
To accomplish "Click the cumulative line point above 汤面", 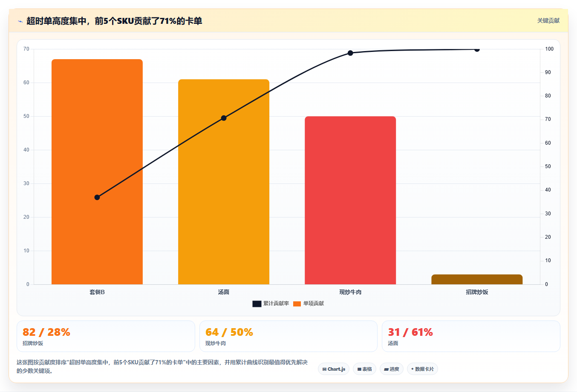I will [224, 118].
